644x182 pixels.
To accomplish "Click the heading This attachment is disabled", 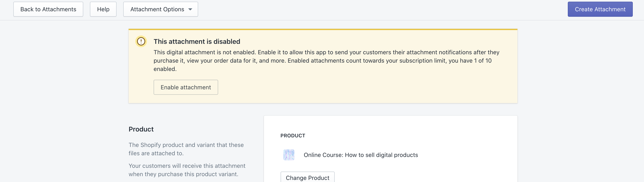I will [197, 41].
